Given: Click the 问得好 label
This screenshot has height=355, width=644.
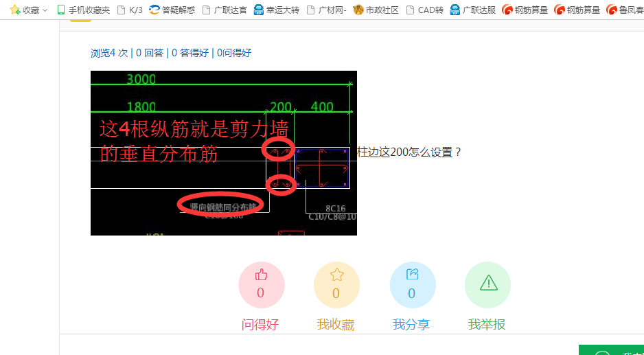Looking at the screenshot, I should pos(260,325).
